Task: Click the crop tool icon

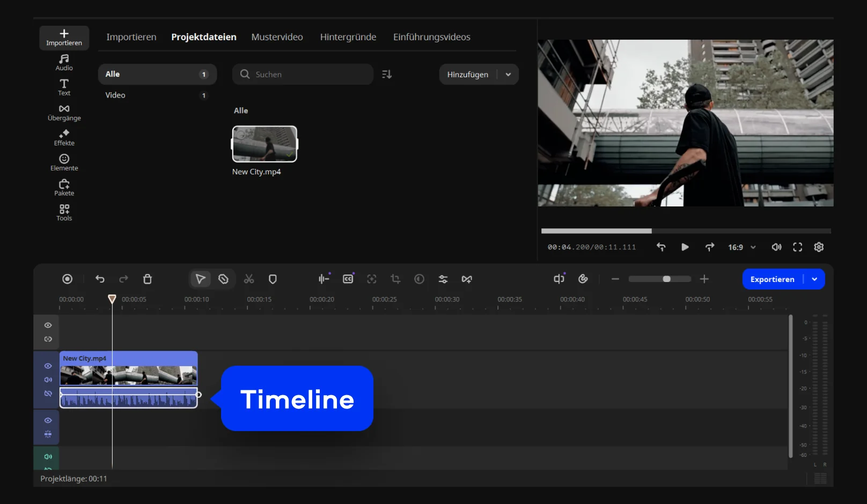Action: click(395, 279)
